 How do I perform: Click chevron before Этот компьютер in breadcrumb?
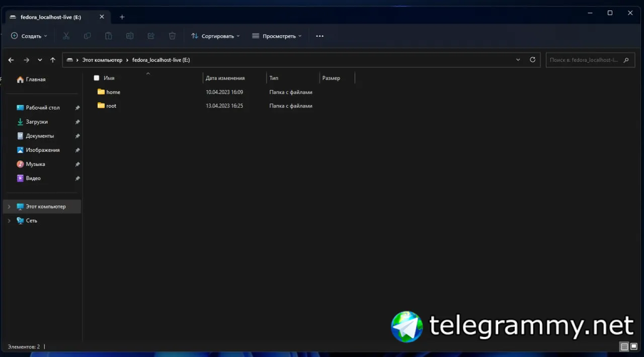(77, 60)
